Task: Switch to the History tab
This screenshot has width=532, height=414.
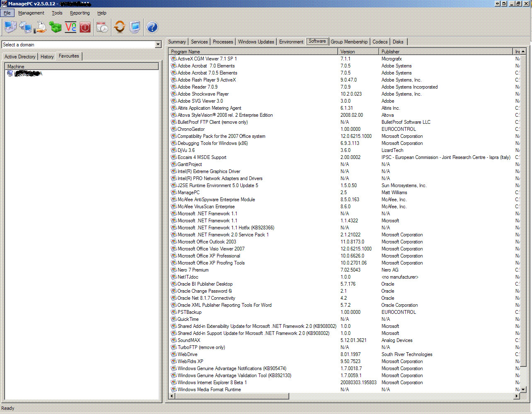Action: [47, 57]
